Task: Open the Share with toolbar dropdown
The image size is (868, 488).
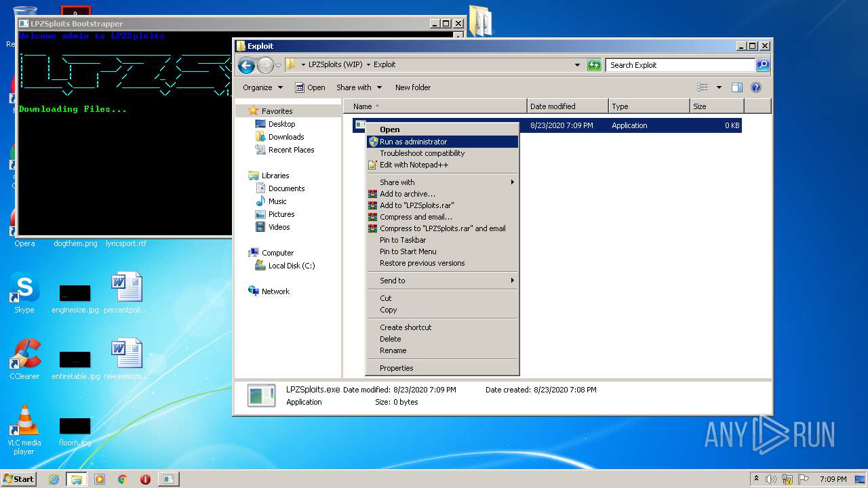Action: click(x=359, y=87)
